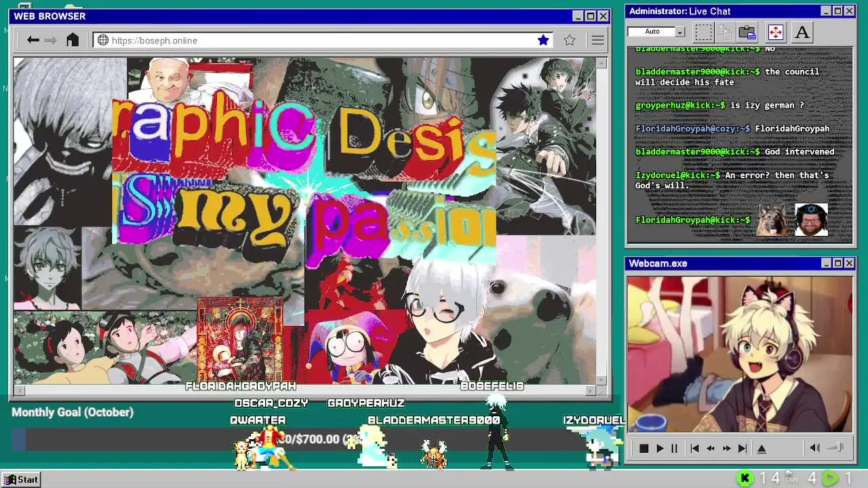The image size is (868, 488).
Task: Click the BLADDERMASTER9000 name label
Action: point(434,420)
